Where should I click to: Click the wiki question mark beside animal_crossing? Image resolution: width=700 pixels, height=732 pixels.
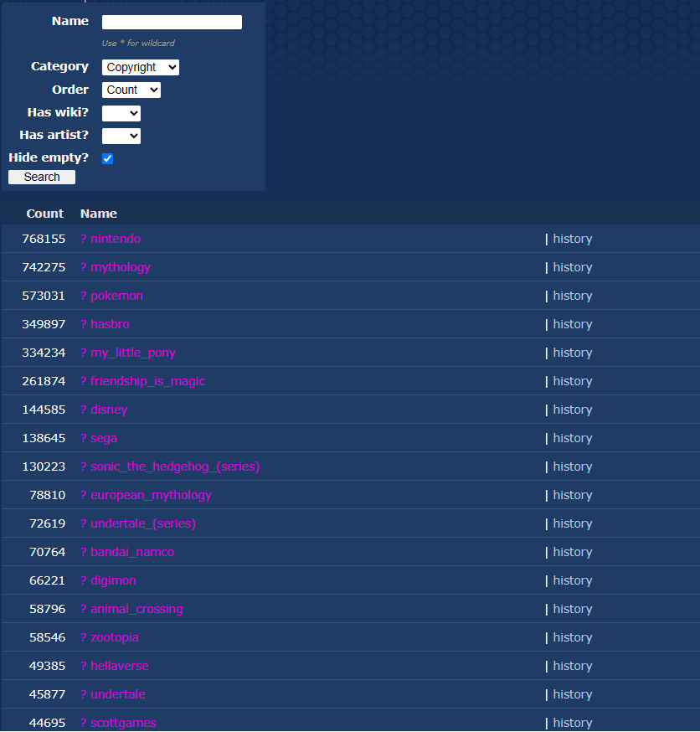tap(84, 609)
